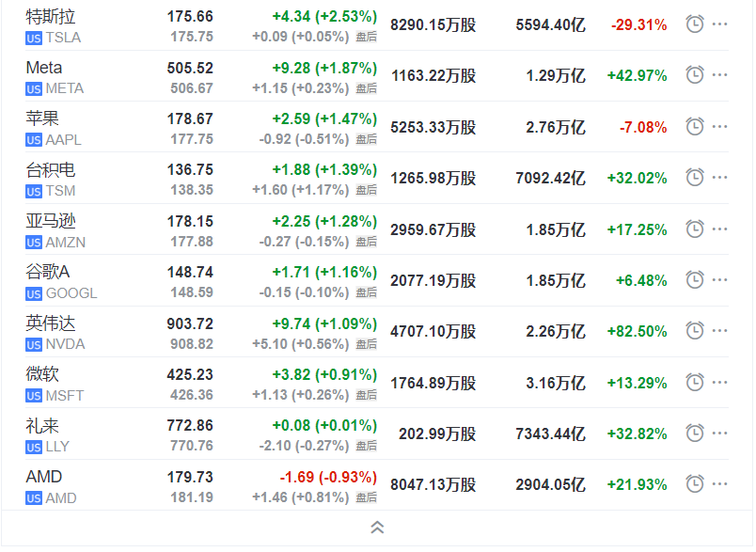This screenshot has width=756, height=552.
Task: Open the three-dot menu for GOOGL
Action: tap(721, 280)
